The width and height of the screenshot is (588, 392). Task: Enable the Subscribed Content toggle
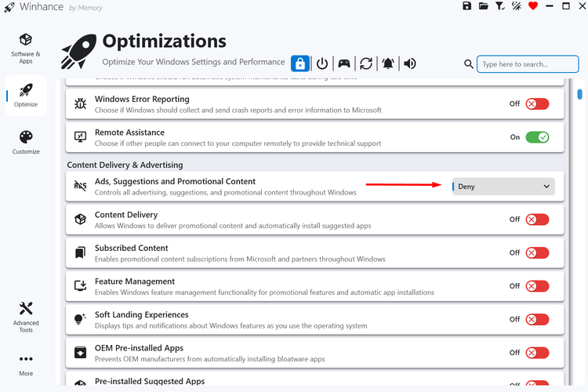pos(537,252)
